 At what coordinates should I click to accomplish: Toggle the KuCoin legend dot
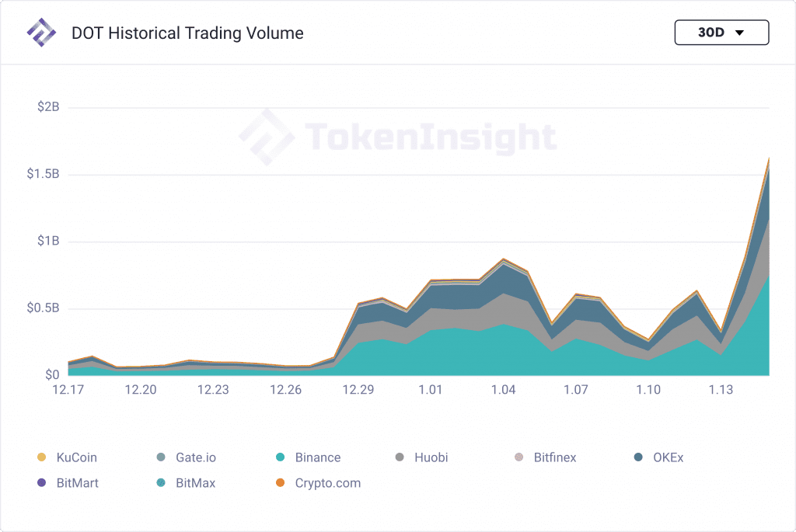click(x=42, y=457)
